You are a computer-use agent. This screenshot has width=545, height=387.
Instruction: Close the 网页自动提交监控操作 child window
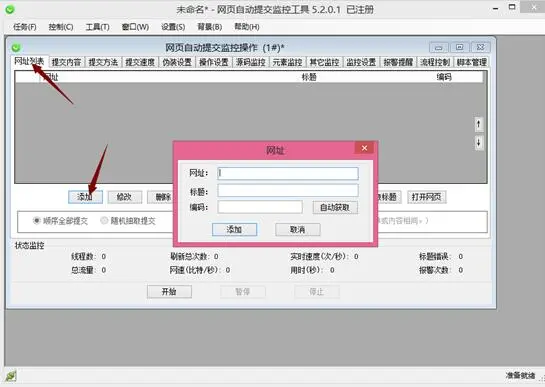481,47
